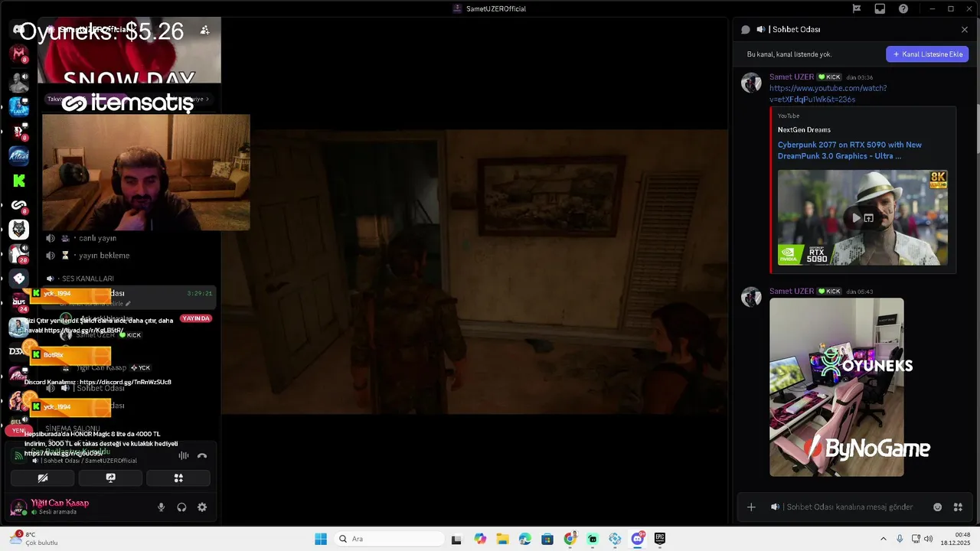Image resolution: width=980 pixels, height=551 pixels.
Task: Open apps icon in message box
Action: pyautogui.click(x=958, y=507)
